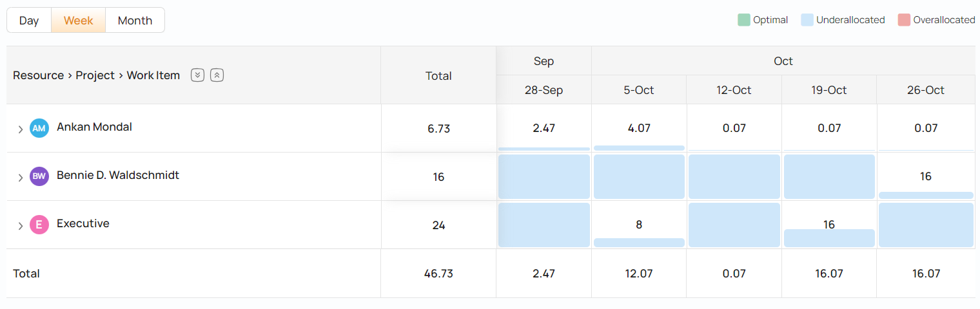Click the Optimal green legend swatch
The image size is (980, 309).
click(x=744, y=20)
